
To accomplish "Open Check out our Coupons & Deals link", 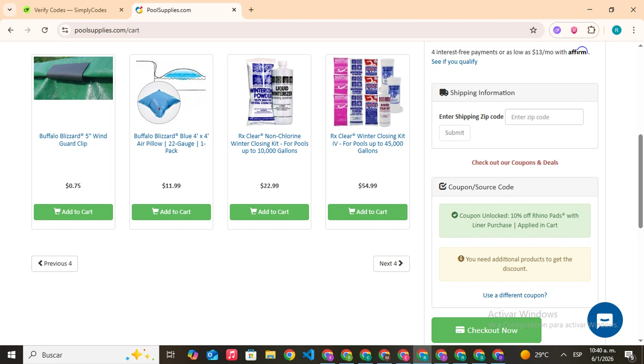I will point(515,162).
